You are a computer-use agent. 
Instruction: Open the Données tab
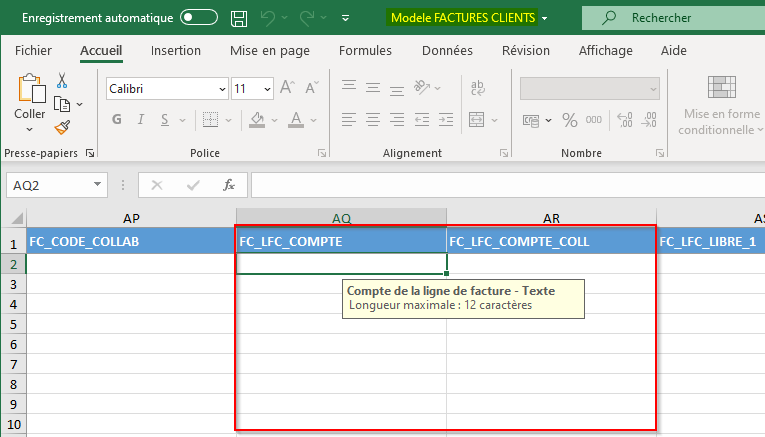tap(447, 51)
